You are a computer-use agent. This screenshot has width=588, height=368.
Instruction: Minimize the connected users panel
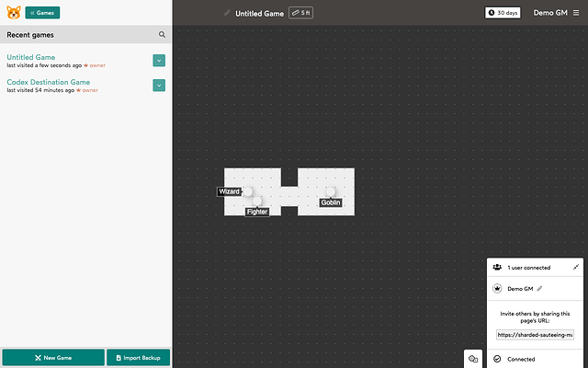pos(575,267)
